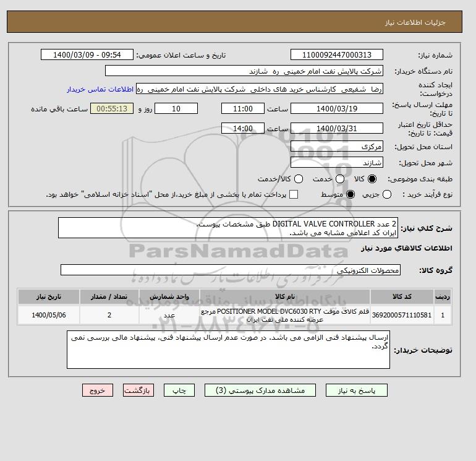
Task: Click the چاپ print button
Action: pos(179,390)
